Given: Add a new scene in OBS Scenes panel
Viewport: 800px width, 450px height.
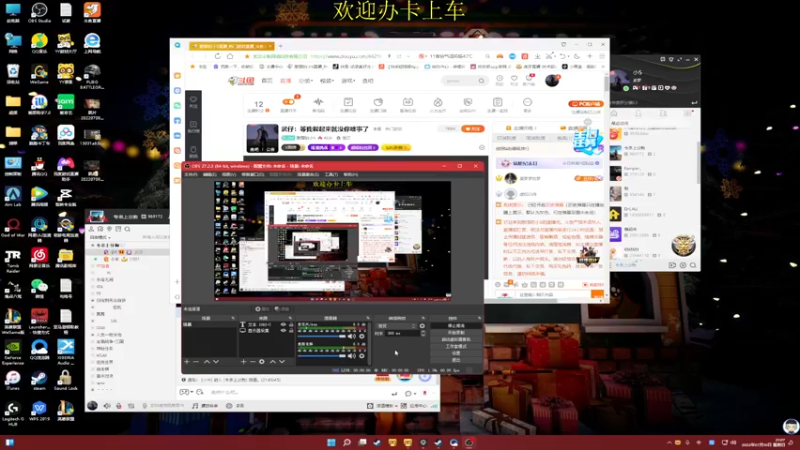Looking at the screenshot, I should click(187, 362).
